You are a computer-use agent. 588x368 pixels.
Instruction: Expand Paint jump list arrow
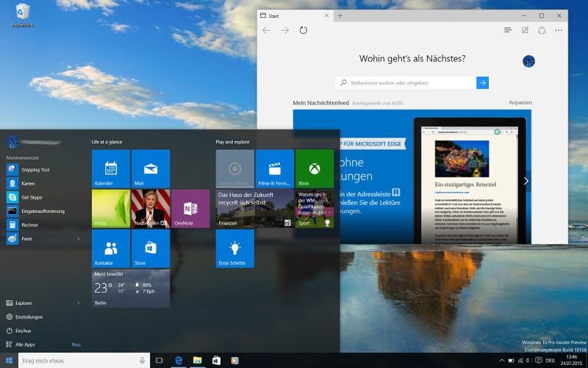pos(78,238)
